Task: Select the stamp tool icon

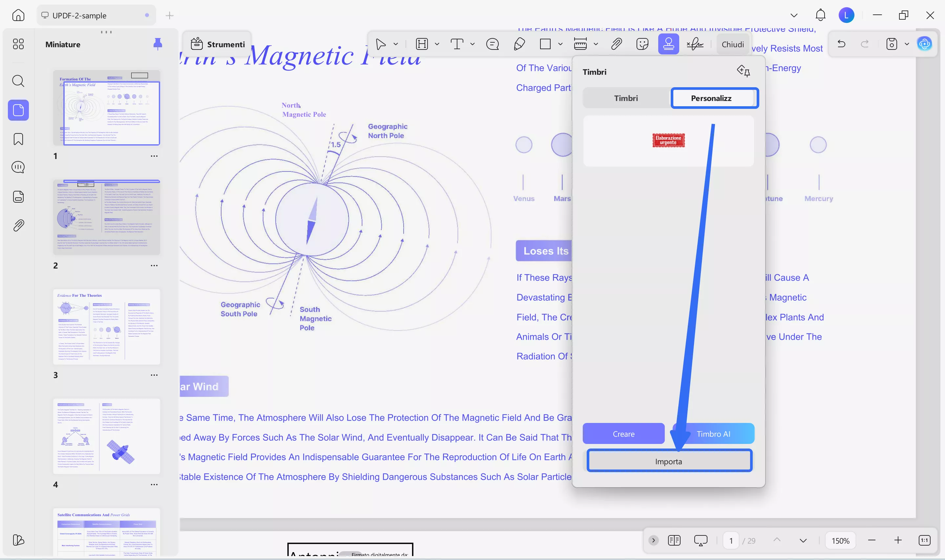Action: point(668,44)
